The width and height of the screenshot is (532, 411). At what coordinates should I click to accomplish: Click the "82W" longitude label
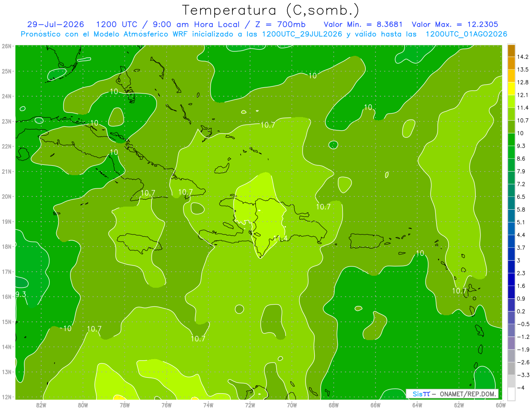pyautogui.click(x=41, y=405)
